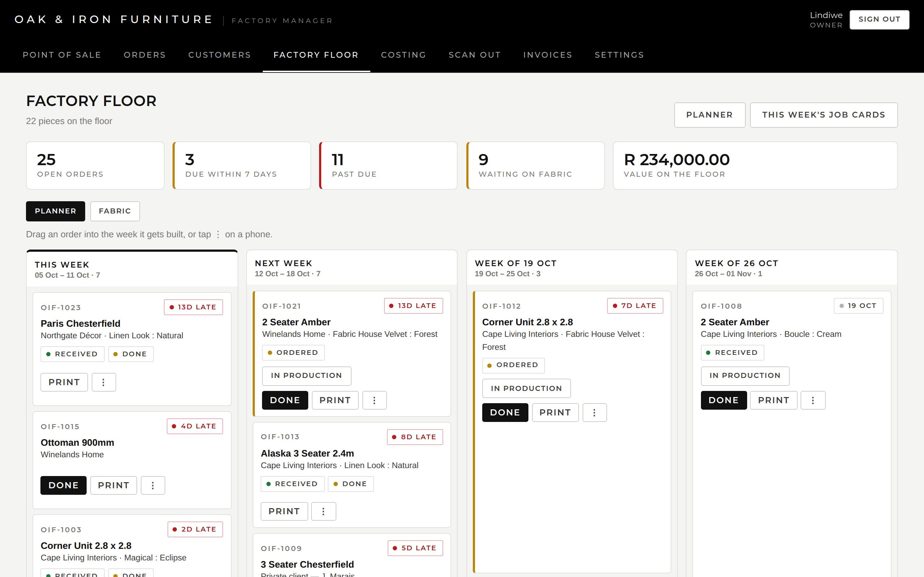Toggle the In Production status on OIF-1021

click(x=306, y=375)
